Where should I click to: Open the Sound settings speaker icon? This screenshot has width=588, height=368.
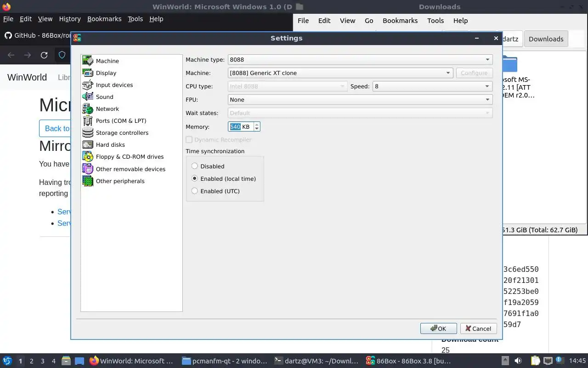(88, 97)
